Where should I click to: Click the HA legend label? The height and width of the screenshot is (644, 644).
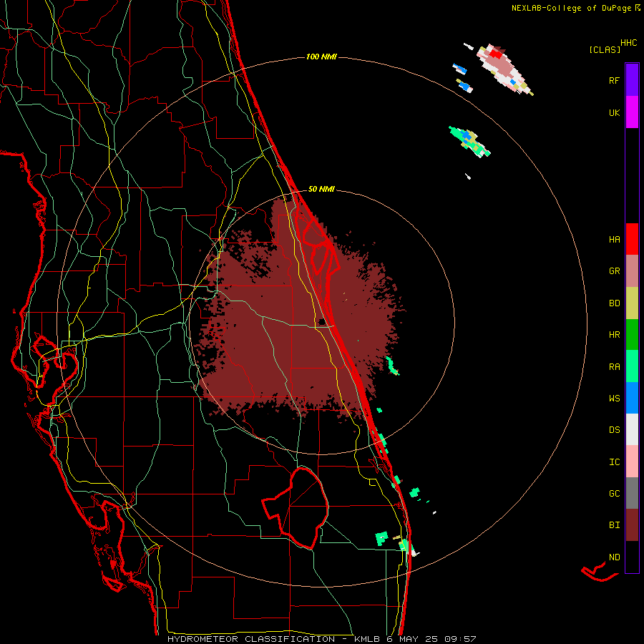coord(614,240)
